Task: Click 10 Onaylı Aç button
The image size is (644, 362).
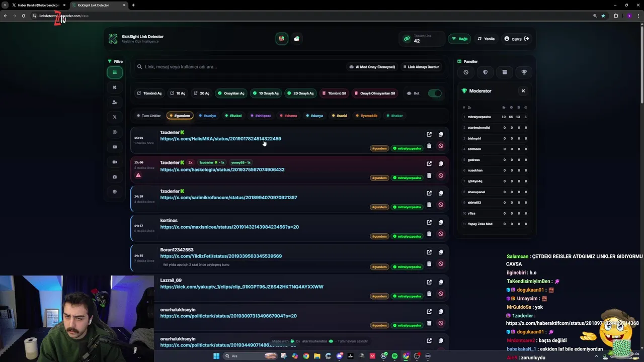Action: pos(266,93)
